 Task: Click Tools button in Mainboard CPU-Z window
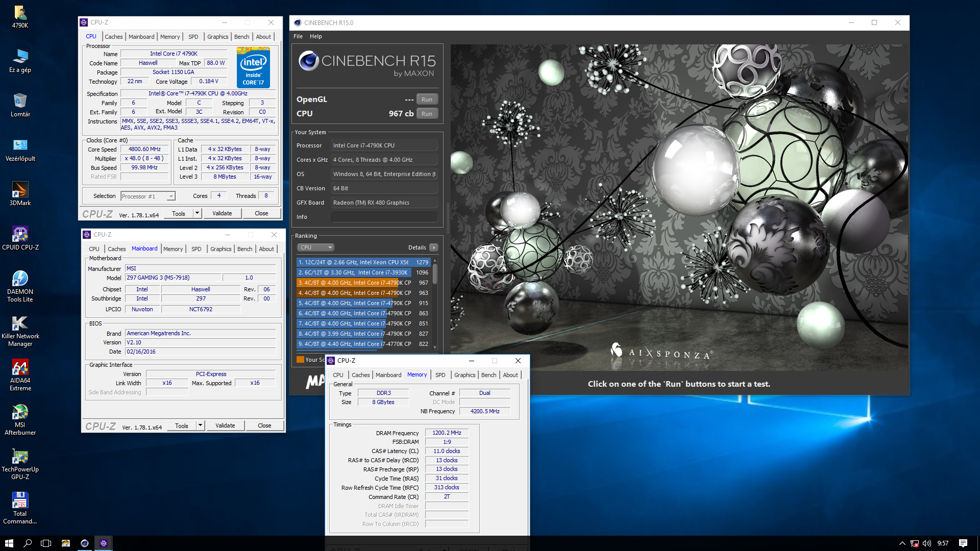182,425
